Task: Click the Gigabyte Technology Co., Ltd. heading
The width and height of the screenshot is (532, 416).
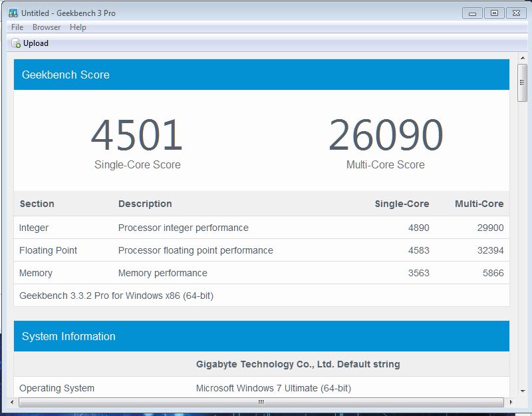Action: click(x=298, y=364)
